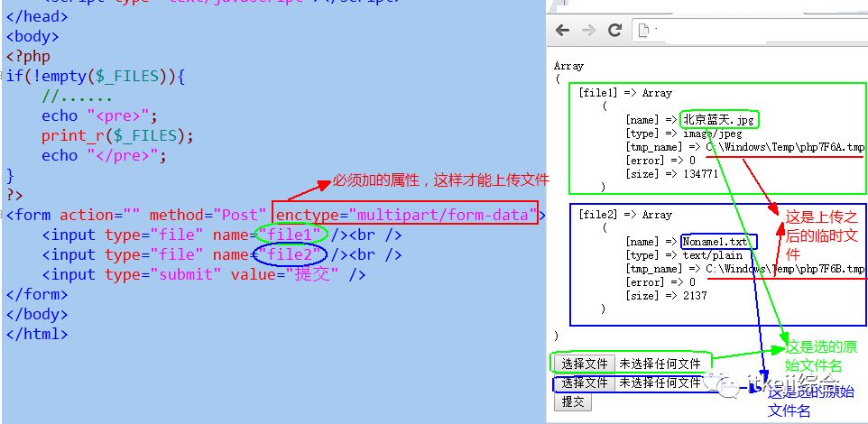Click the php7F6B.tmp temp path
Viewport: 868px width, 424px height.
click(785, 269)
